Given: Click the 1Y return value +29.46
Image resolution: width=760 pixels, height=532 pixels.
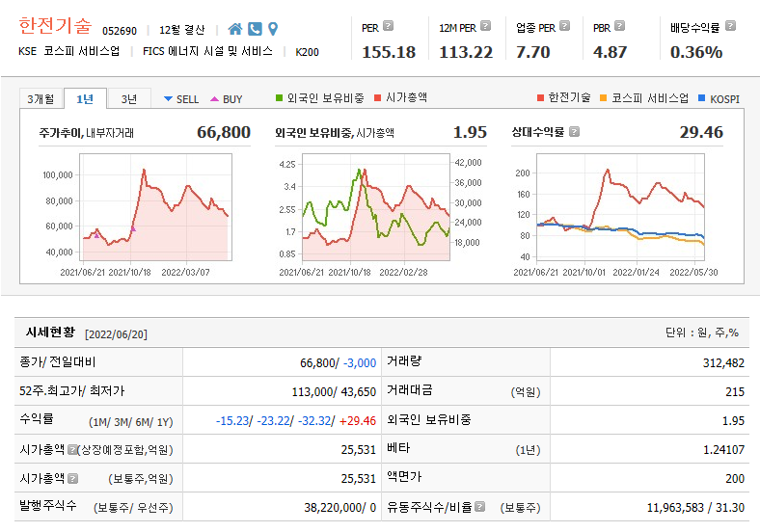Looking at the screenshot, I should tap(358, 421).
